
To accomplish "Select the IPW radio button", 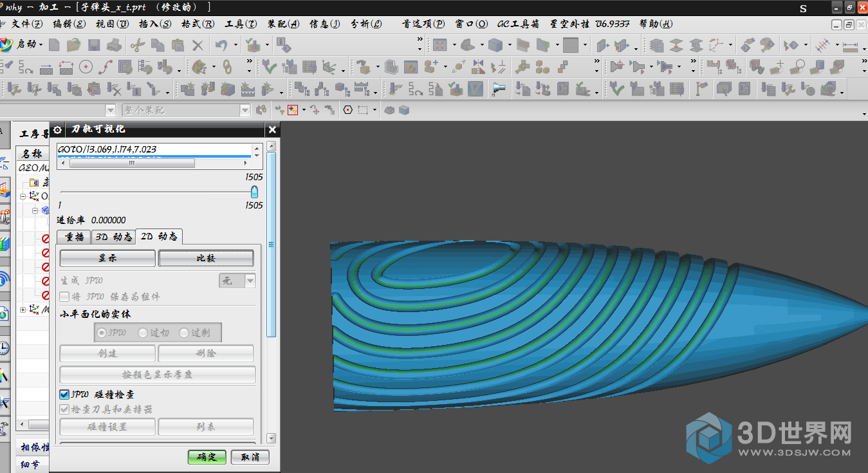I will [x=102, y=333].
